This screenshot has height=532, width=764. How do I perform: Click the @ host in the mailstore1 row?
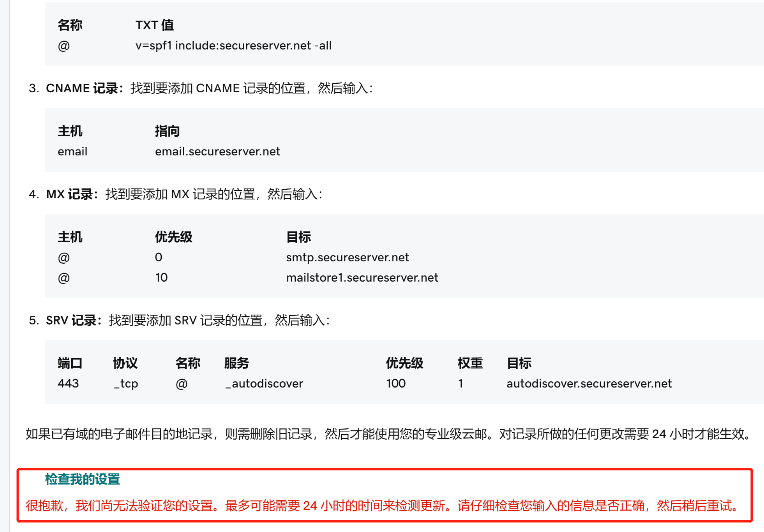[64, 278]
